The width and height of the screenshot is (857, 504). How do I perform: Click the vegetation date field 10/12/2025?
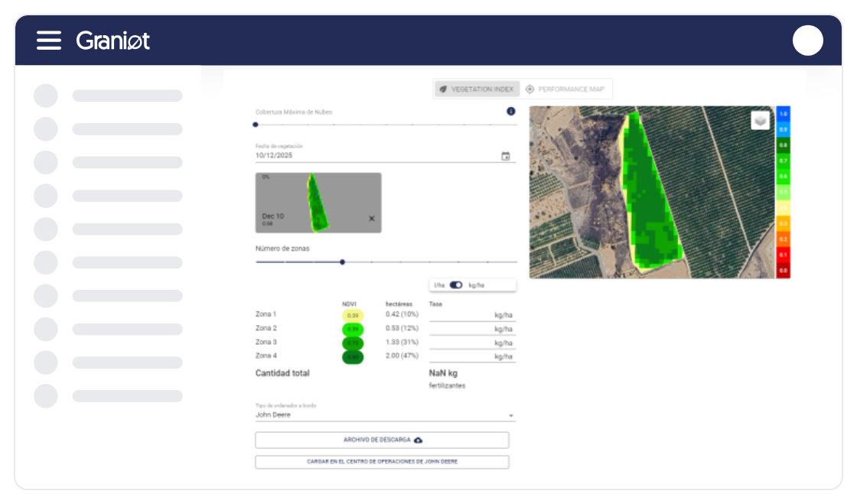coord(375,156)
